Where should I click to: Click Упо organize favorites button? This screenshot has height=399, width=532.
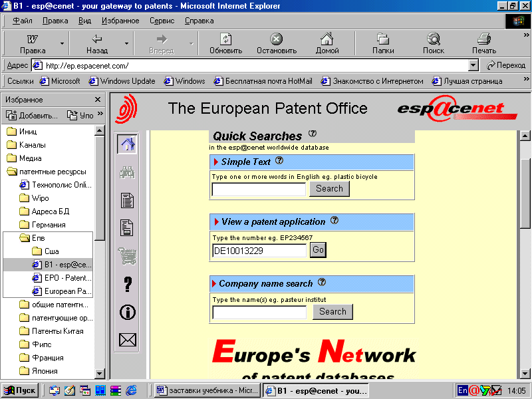tap(80, 115)
